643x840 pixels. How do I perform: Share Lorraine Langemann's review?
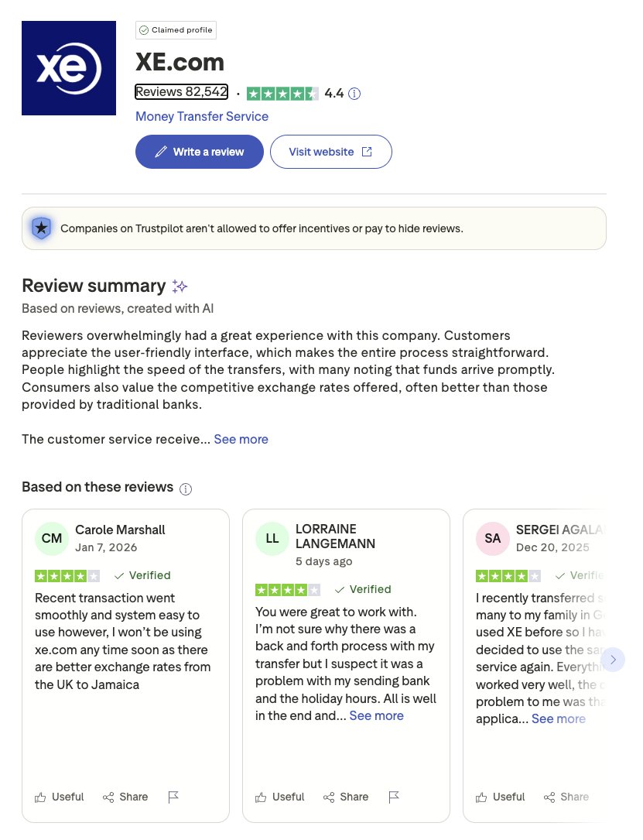pyautogui.click(x=346, y=797)
